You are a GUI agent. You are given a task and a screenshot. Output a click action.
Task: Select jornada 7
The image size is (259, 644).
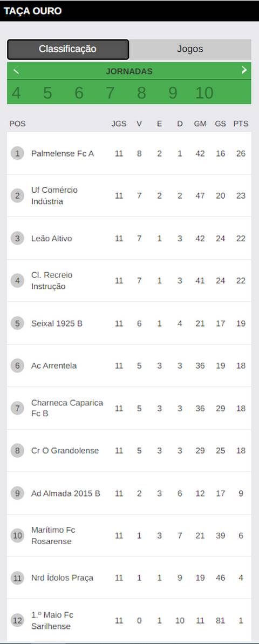point(110,93)
